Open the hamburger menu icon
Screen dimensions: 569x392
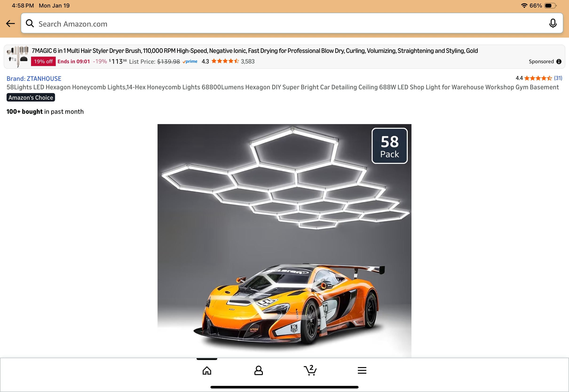coord(362,370)
